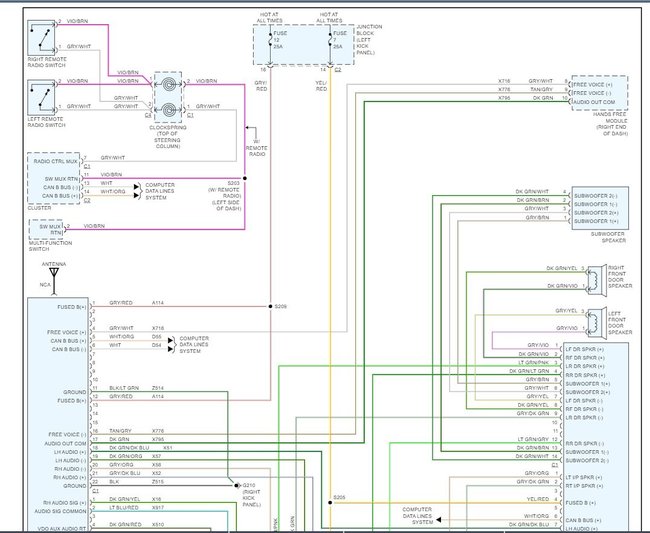Select LF DR SPKR (+) pin label

click(x=585, y=349)
